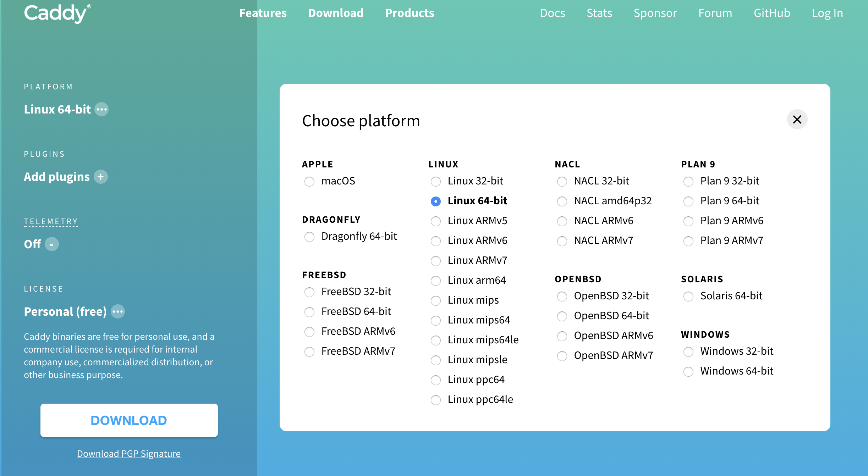Open the Download nav item
The height and width of the screenshot is (476, 868).
(x=336, y=13)
